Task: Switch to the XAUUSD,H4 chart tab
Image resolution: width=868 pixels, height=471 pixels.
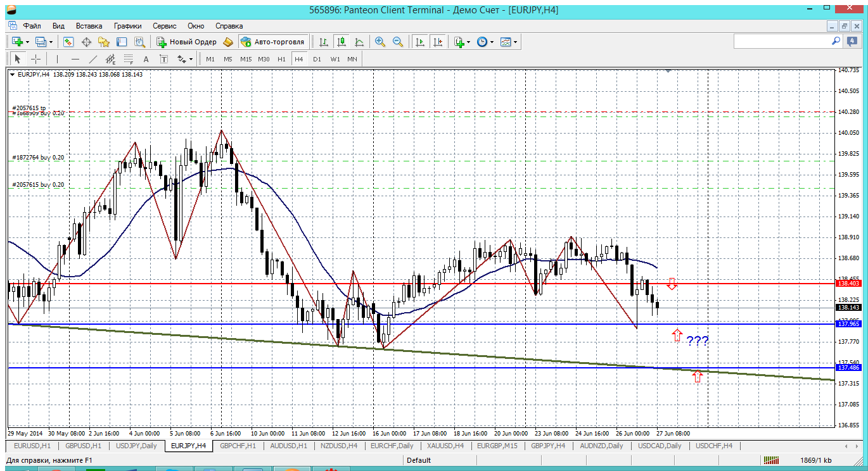Action: coord(446,446)
